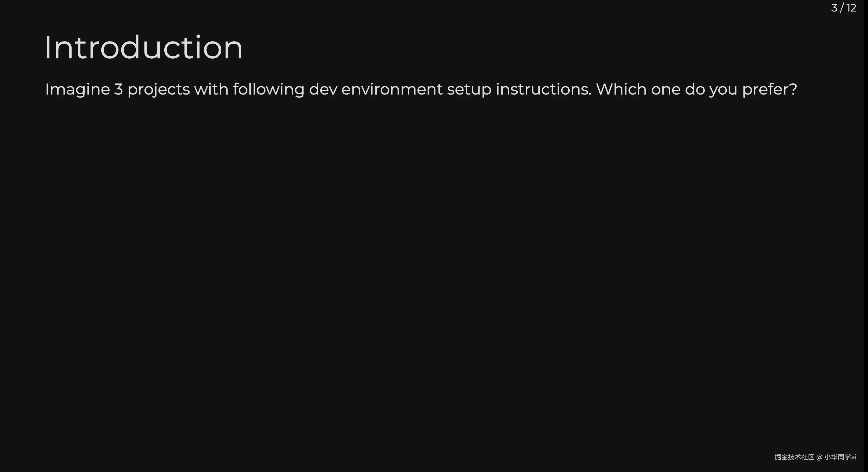Click the @ symbol in the watermark

click(x=819, y=457)
